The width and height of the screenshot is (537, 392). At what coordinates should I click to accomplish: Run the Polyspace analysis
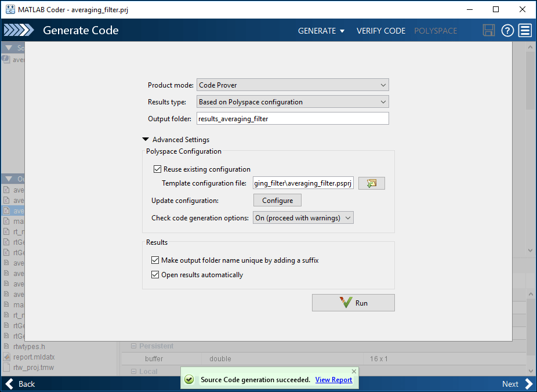click(x=353, y=303)
